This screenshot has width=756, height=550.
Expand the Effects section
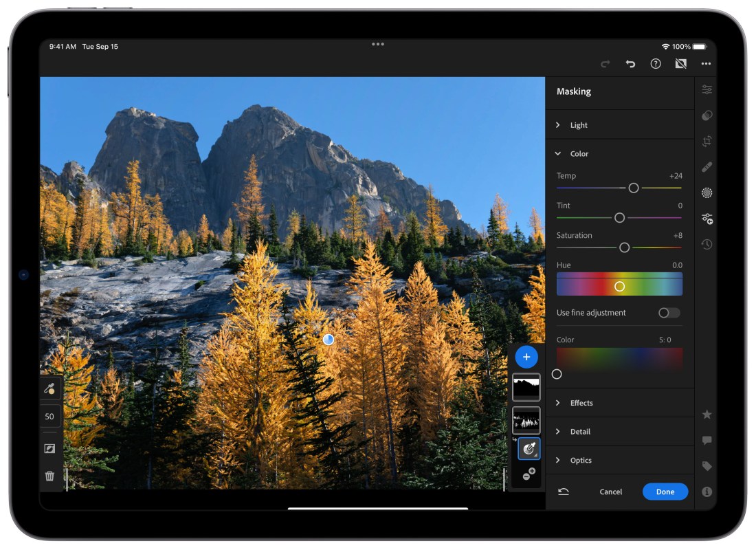pyautogui.click(x=581, y=403)
